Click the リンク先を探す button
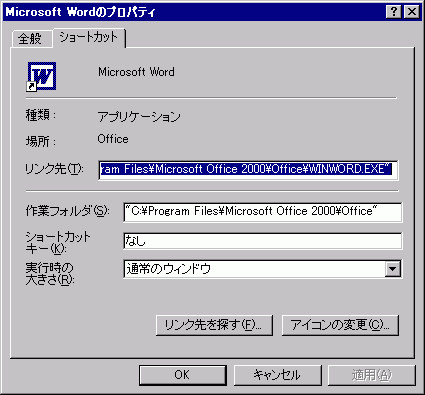Image resolution: width=425 pixels, height=395 pixels. (x=214, y=325)
